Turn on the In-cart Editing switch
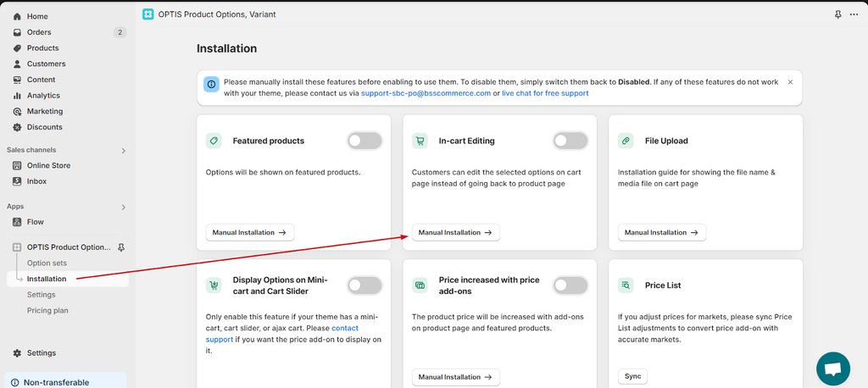868x388 pixels. 570,141
